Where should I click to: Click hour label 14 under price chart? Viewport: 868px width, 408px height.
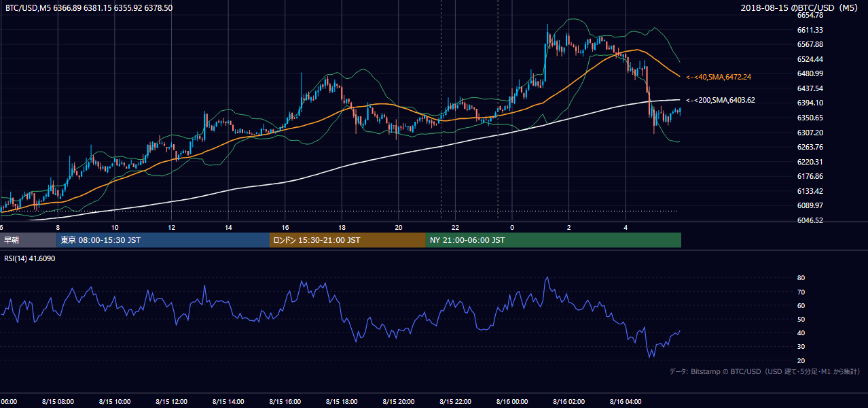(x=228, y=227)
